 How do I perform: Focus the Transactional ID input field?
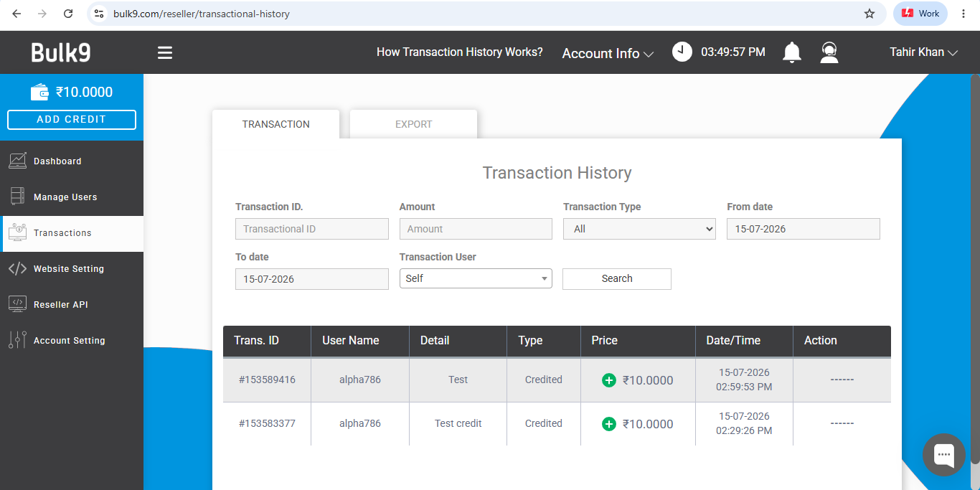coord(312,229)
